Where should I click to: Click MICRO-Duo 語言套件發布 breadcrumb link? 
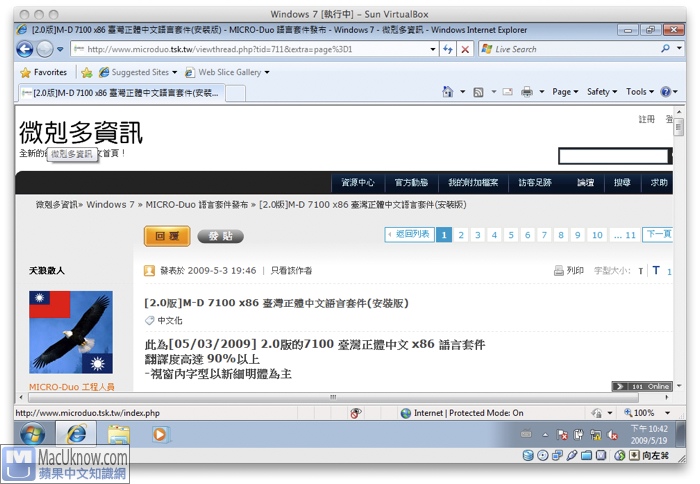(x=196, y=204)
